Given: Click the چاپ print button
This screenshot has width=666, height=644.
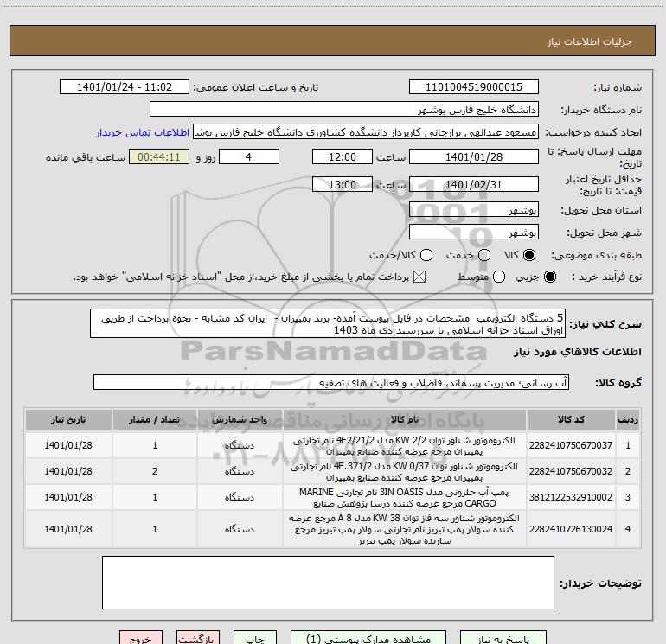Looking at the screenshot, I should point(255,638).
